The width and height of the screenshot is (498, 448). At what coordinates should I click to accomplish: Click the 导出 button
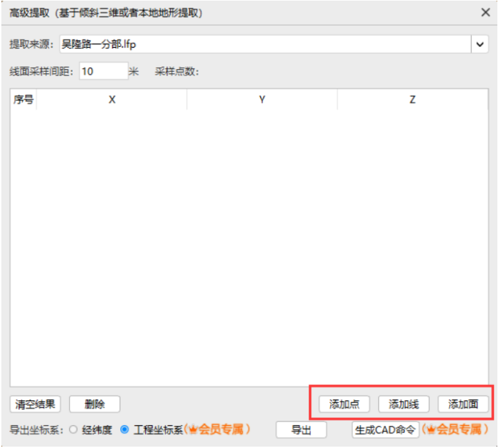pos(301,430)
